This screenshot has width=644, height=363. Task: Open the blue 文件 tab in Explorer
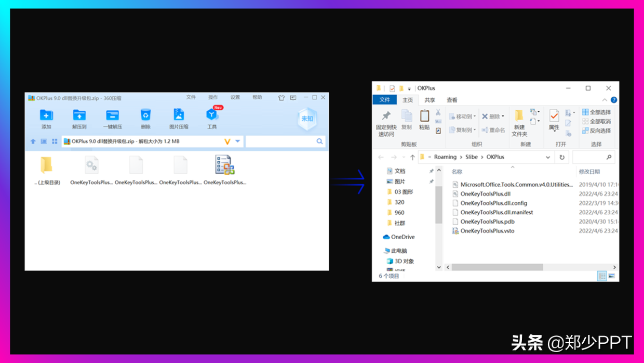[x=385, y=100]
